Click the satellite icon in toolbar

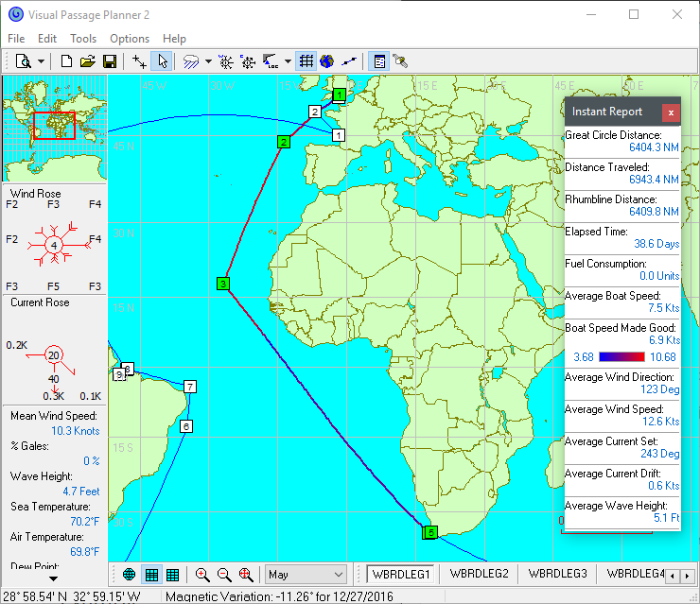(401, 61)
